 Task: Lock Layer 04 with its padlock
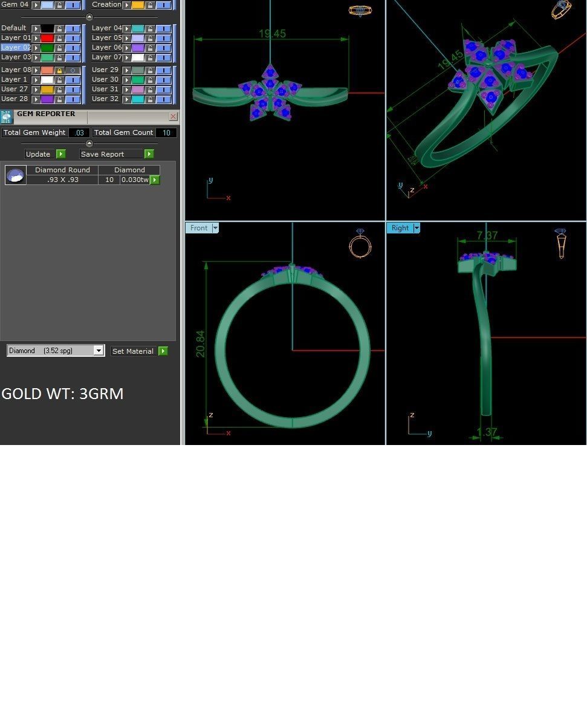(150, 28)
